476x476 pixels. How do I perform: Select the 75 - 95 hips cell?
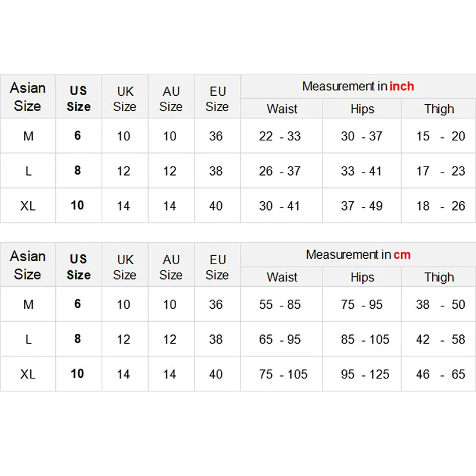(x=362, y=305)
